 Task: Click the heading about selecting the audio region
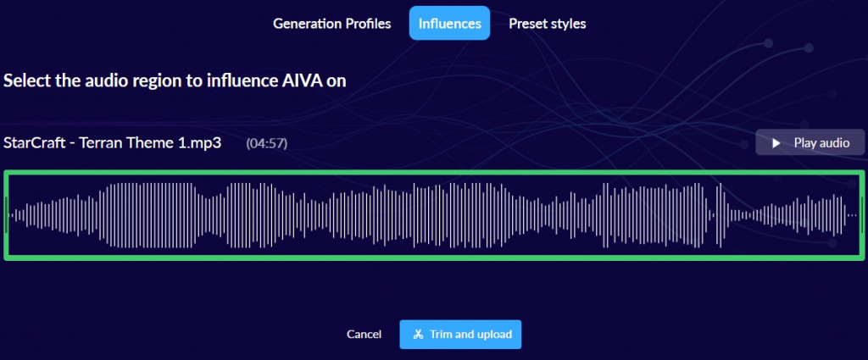coord(175,81)
